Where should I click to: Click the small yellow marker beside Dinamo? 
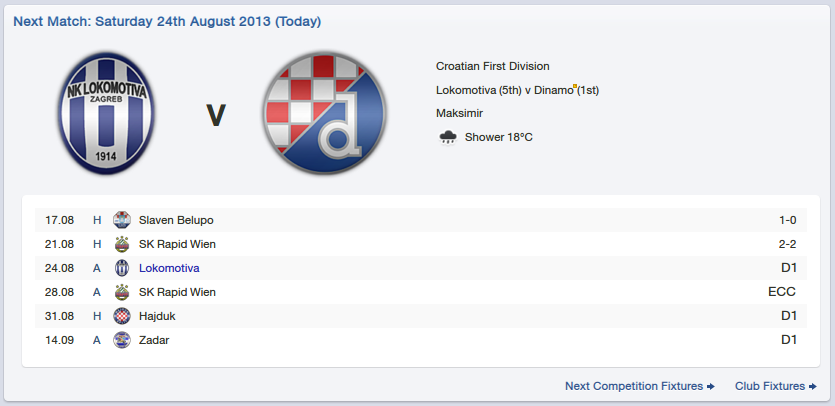(575, 86)
